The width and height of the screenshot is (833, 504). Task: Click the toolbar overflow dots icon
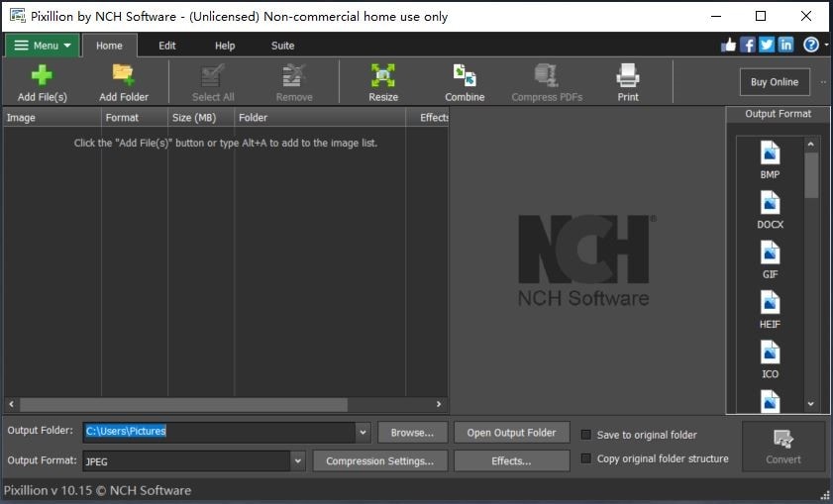point(823,82)
